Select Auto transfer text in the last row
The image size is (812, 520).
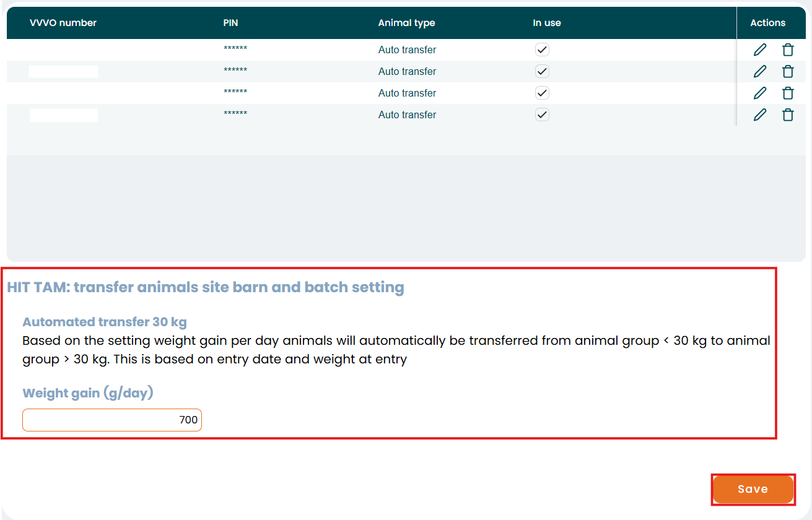tap(407, 115)
